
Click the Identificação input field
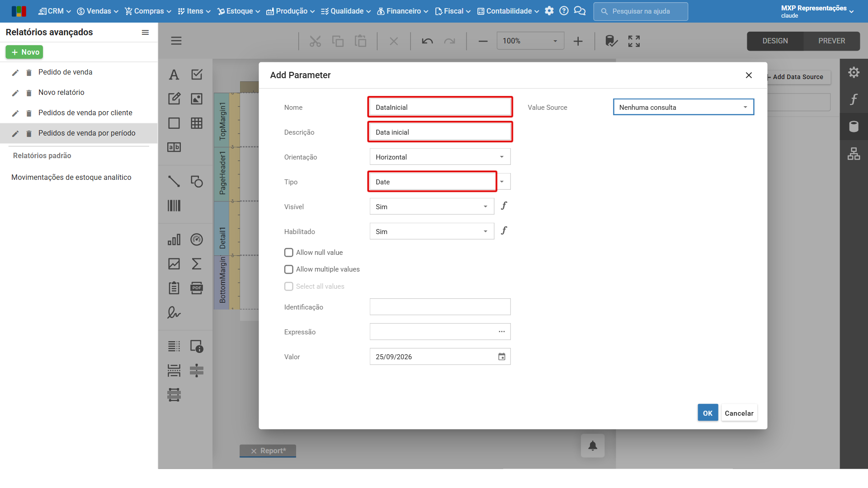(440, 307)
